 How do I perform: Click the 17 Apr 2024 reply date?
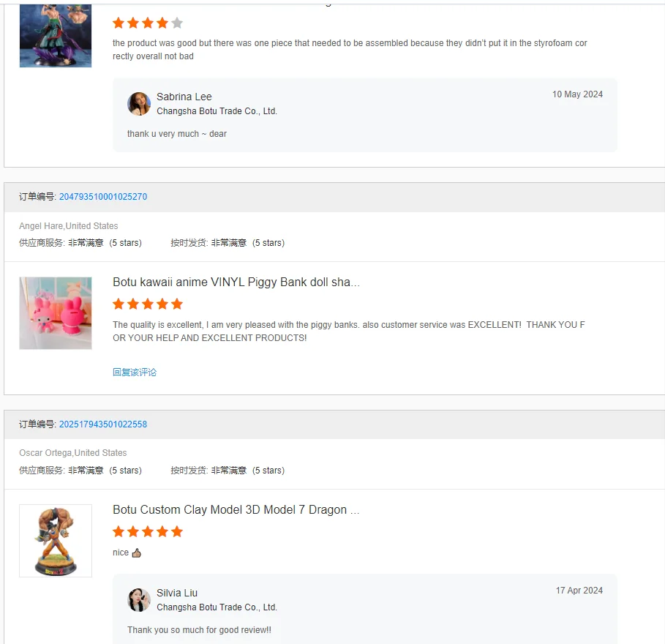579,590
